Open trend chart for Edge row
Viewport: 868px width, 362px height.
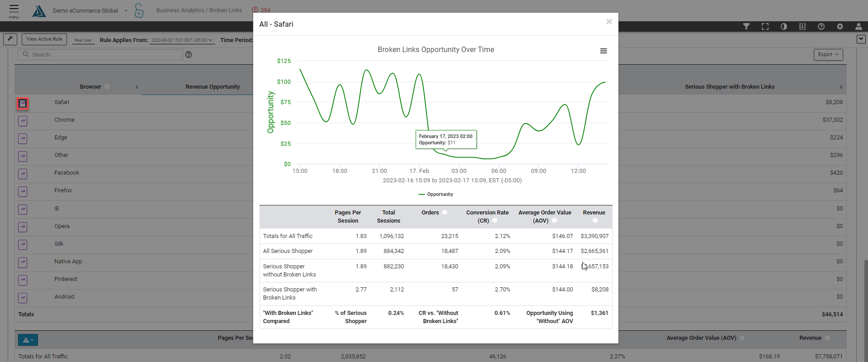(23, 138)
